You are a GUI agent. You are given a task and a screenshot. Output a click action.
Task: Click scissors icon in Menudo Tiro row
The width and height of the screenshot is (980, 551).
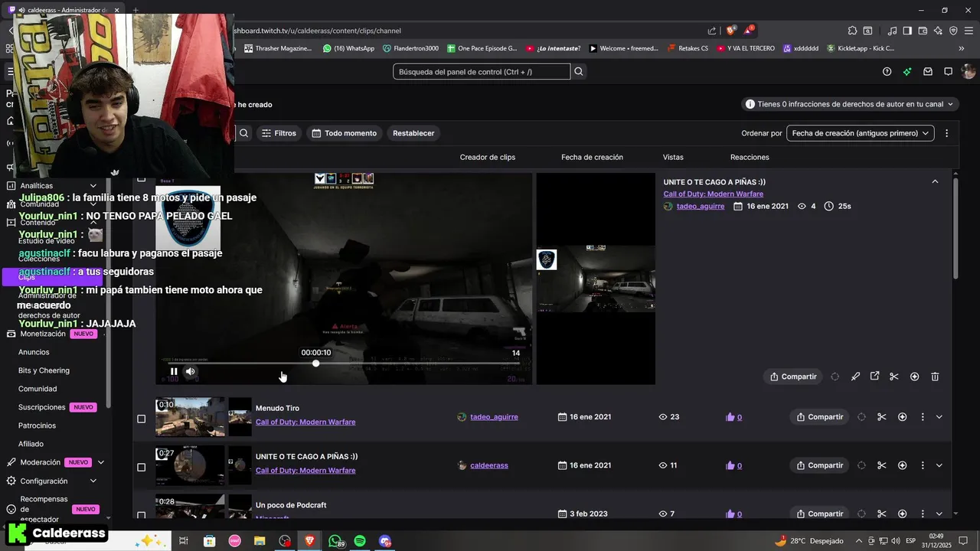(x=881, y=417)
